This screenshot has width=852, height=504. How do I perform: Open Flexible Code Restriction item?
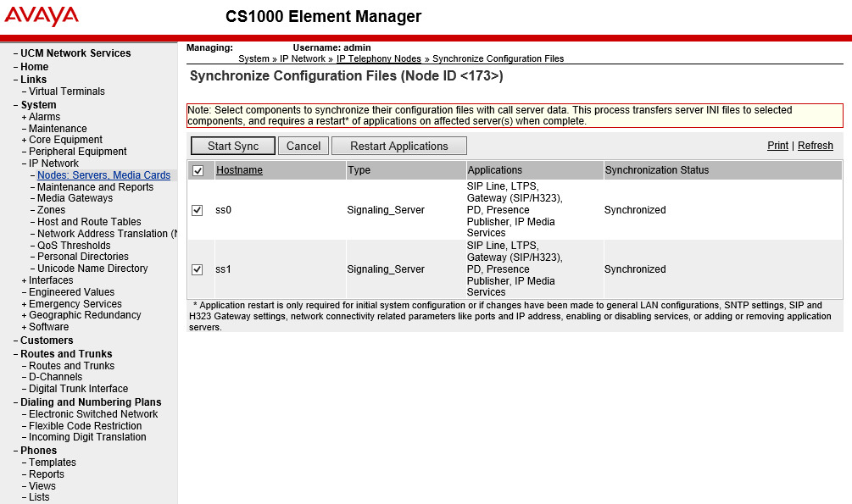point(86,426)
